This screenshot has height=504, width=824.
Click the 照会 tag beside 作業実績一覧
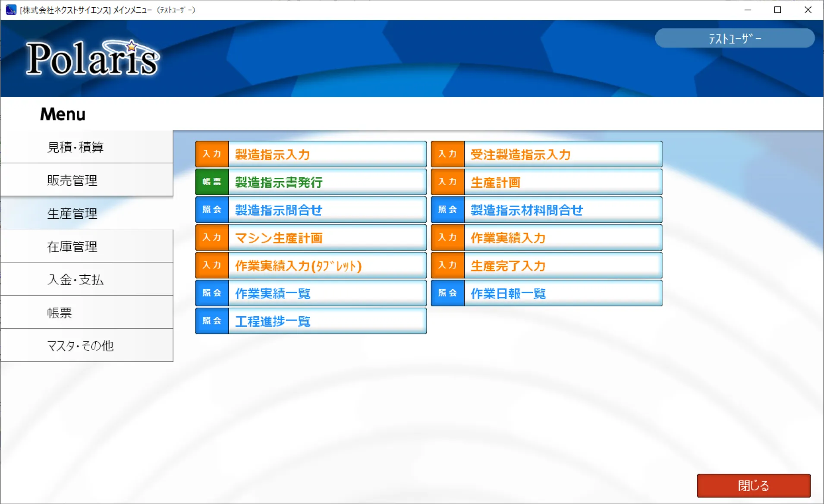click(x=212, y=293)
